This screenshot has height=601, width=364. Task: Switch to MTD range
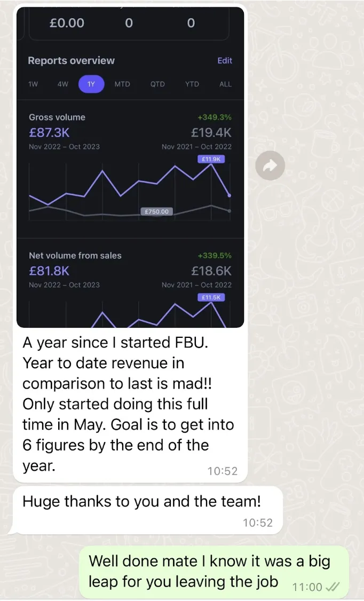click(122, 84)
